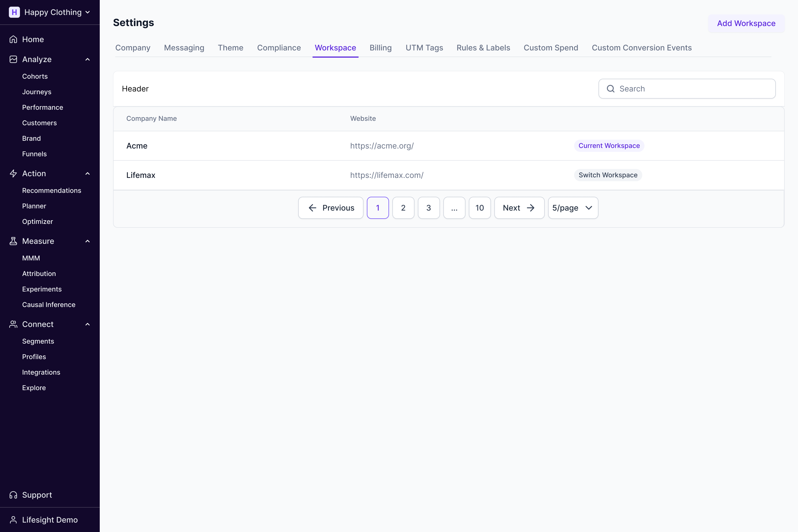Switch to the Billing tab

(380, 48)
